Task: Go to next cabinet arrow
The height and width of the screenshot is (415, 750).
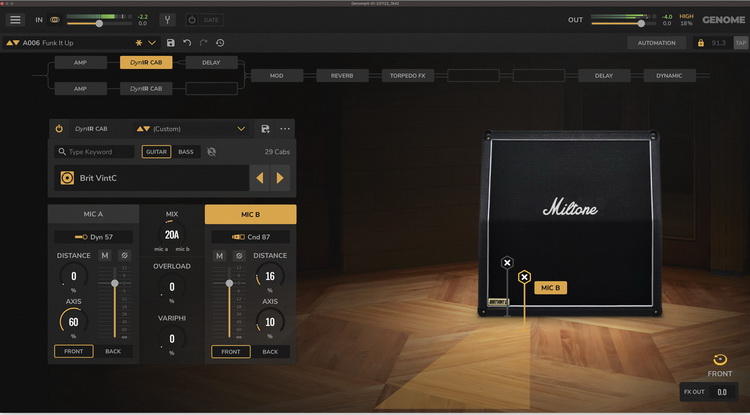Action: tap(280, 178)
